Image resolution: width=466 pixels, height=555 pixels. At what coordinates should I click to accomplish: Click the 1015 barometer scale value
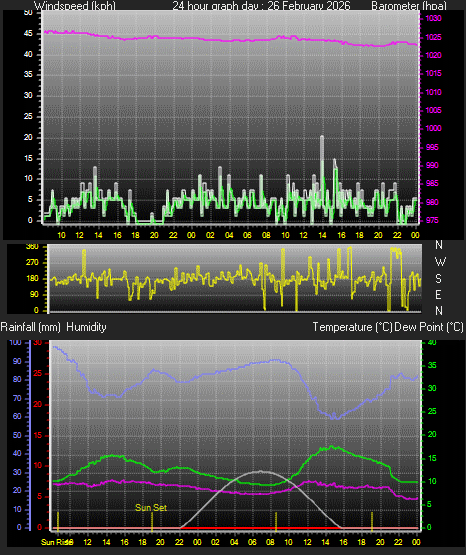pos(433,73)
